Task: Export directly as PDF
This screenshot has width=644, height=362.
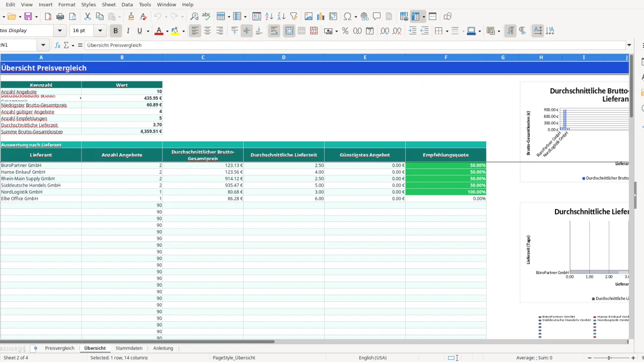Action: 48,17
